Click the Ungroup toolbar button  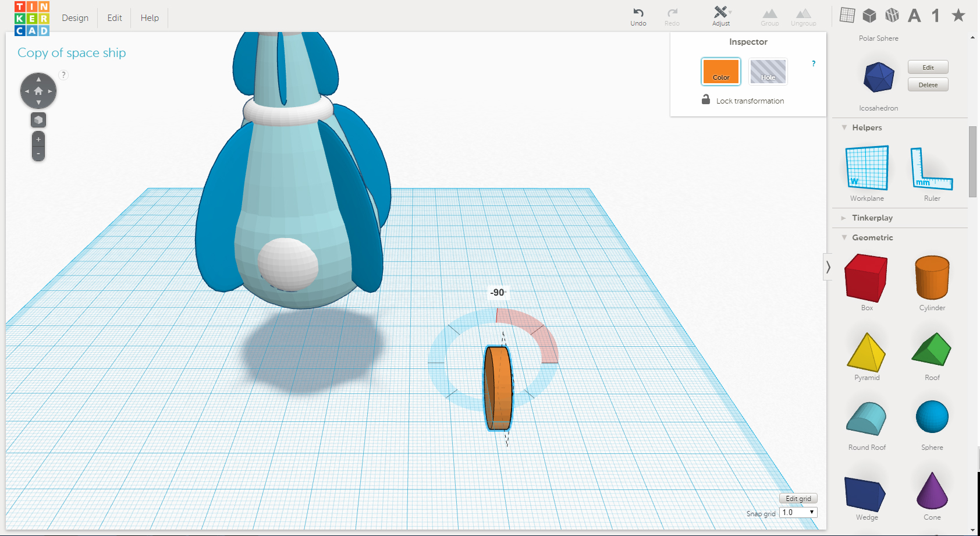pos(804,17)
